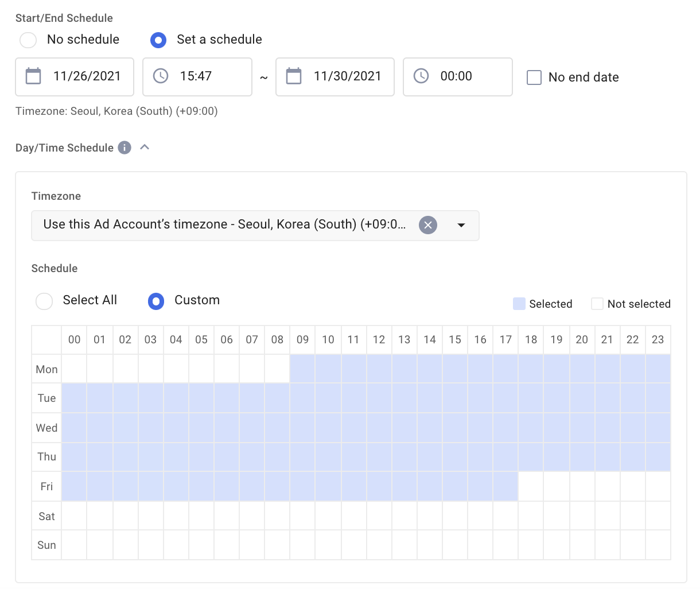Open the timezone dropdown arrow
The width and height of the screenshot is (700, 589).
[x=461, y=225]
